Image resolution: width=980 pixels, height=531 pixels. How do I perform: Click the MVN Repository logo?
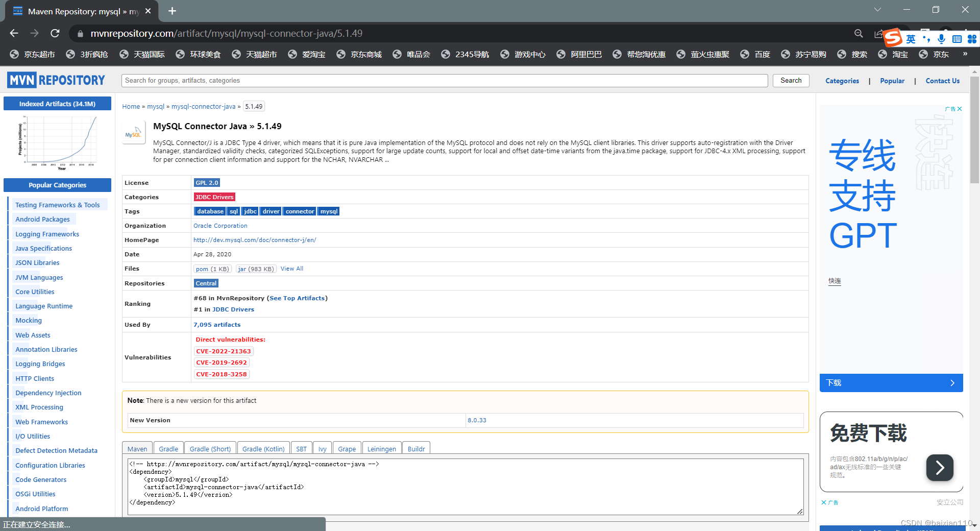click(56, 80)
